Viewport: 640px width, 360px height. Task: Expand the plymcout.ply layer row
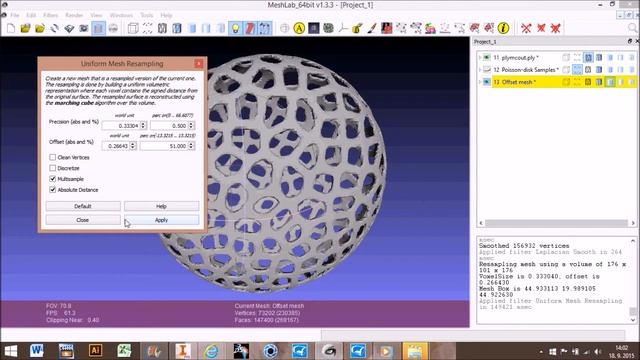[480, 58]
